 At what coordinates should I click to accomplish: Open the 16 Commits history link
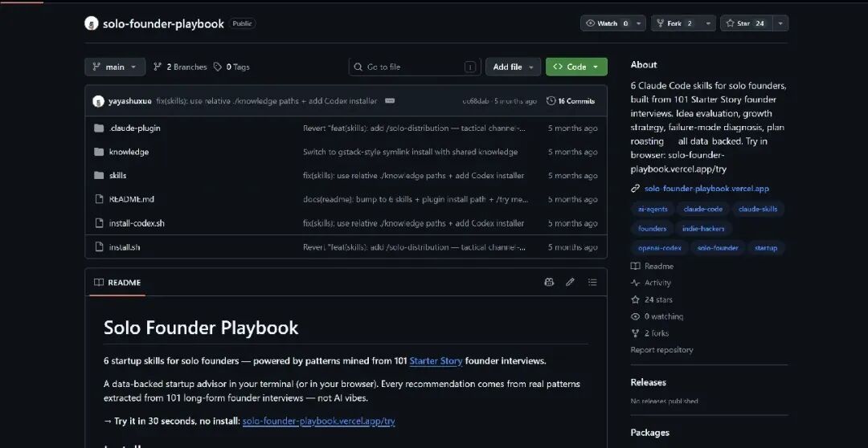click(571, 101)
